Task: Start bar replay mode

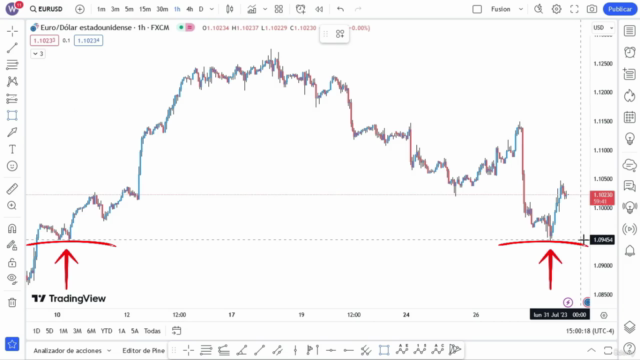Action: [x=319, y=9]
